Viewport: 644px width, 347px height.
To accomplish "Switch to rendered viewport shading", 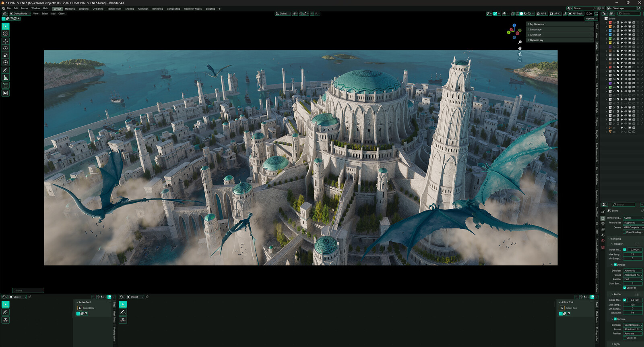I will pos(528,14).
